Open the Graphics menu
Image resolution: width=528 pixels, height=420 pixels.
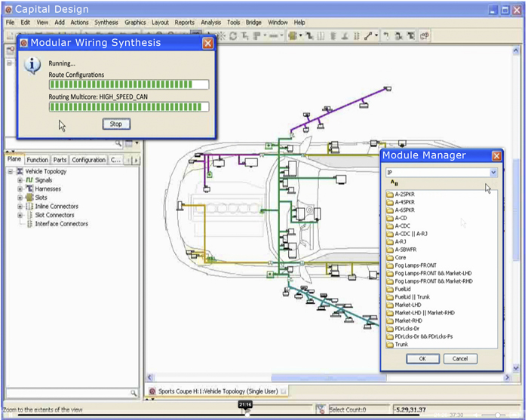135,22
